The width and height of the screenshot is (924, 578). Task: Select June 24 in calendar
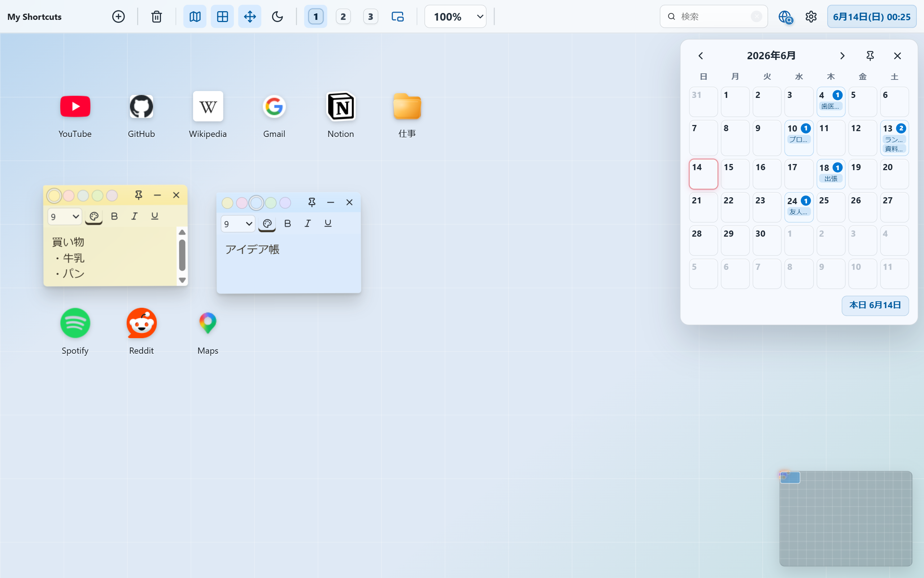[x=799, y=207]
